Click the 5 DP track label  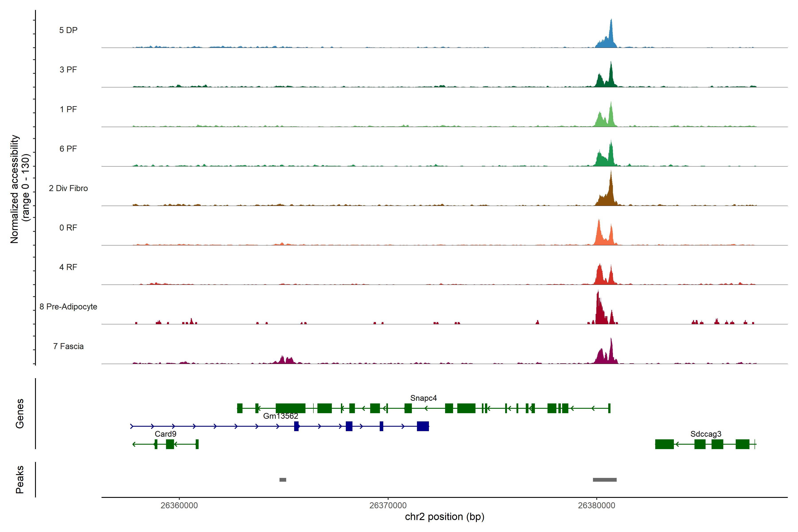tap(68, 30)
